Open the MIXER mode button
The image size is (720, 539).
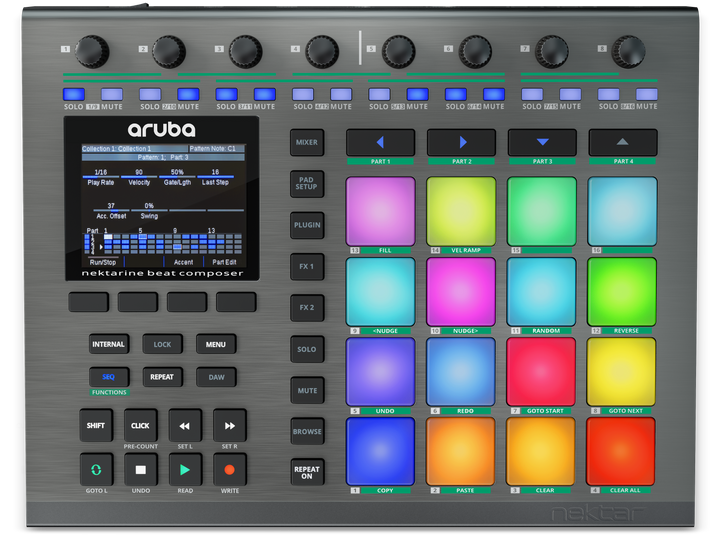[307, 142]
